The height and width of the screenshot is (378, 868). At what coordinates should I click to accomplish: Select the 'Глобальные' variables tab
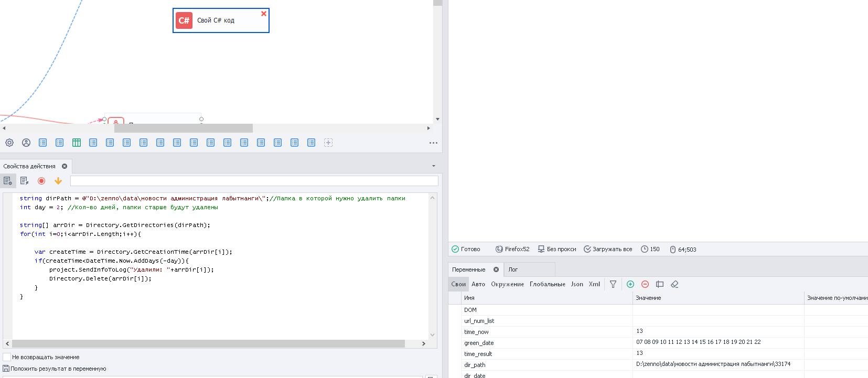547,284
